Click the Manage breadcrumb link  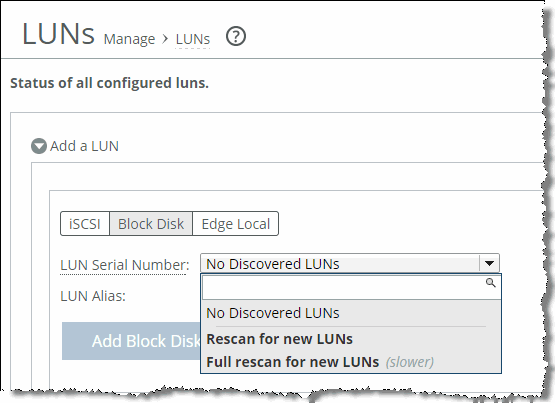[129, 39]
